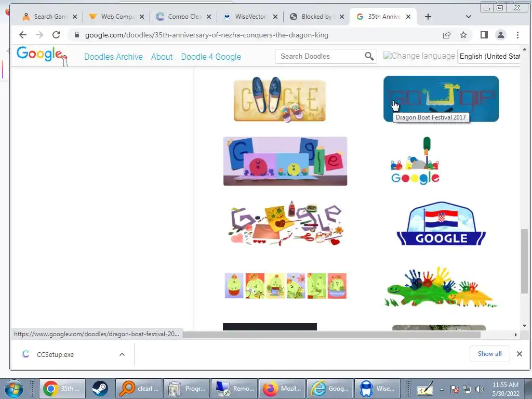Open a new tab with plus button
Image resolution: width=532 pixels, height=399 pixels.
point(428,17)
